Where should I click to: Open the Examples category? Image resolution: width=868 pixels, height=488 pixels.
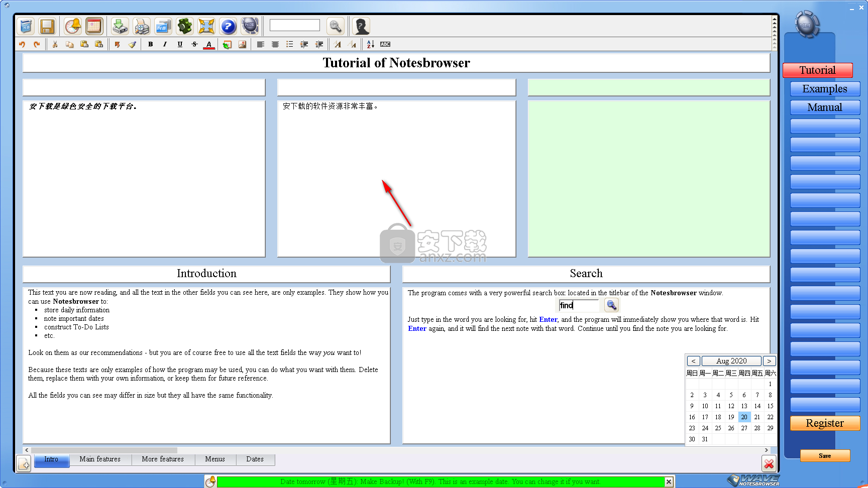tap(825, 89)
